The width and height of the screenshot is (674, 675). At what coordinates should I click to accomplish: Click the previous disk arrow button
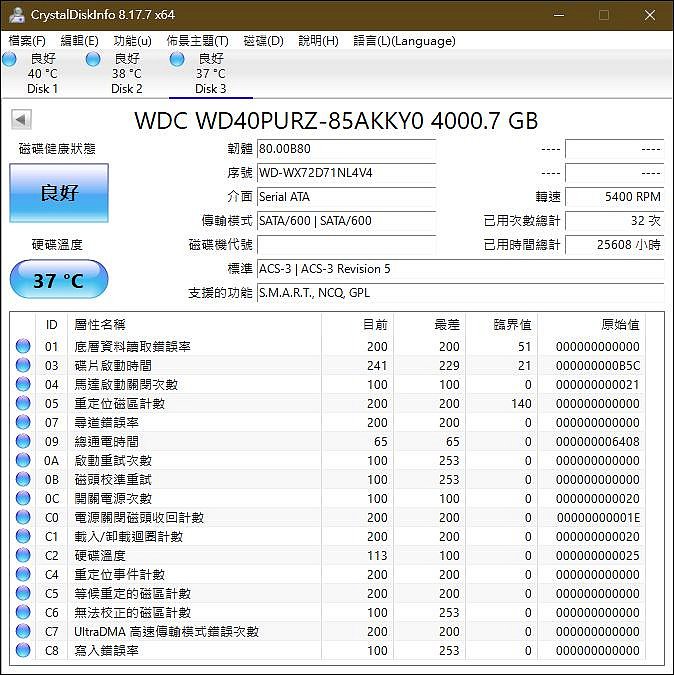21,119
